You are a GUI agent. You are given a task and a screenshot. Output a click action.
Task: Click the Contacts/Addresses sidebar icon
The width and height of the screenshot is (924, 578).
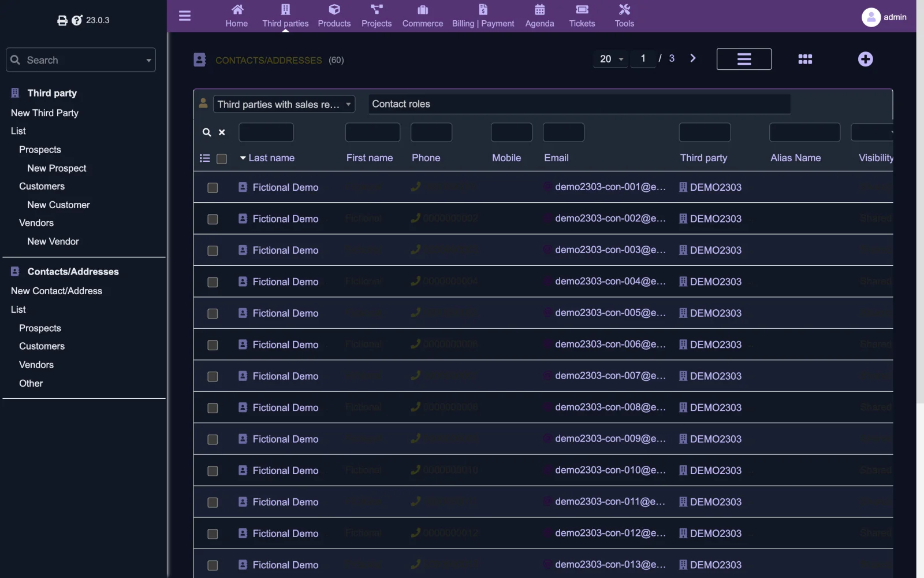[15, 272]
